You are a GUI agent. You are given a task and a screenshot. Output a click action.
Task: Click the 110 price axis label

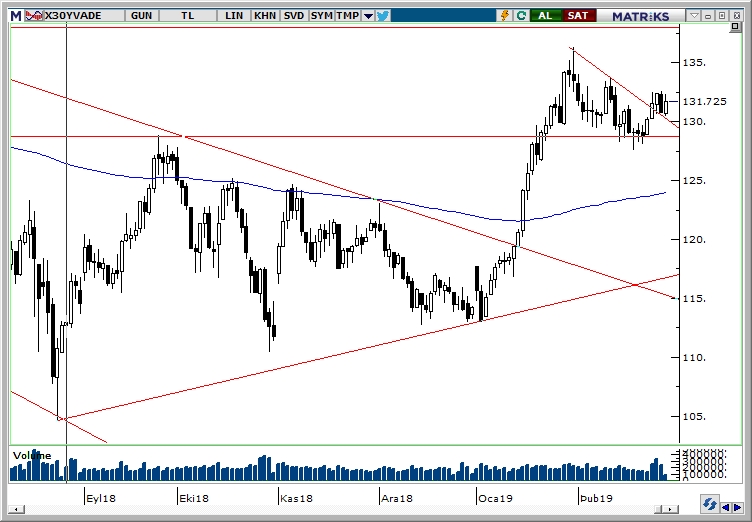point(694,358)
